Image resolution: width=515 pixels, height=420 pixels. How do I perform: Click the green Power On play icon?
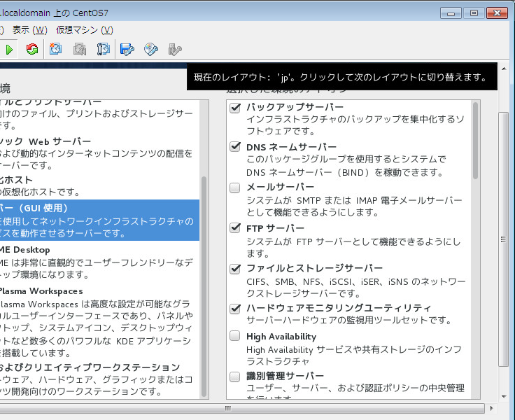(9, 50)
